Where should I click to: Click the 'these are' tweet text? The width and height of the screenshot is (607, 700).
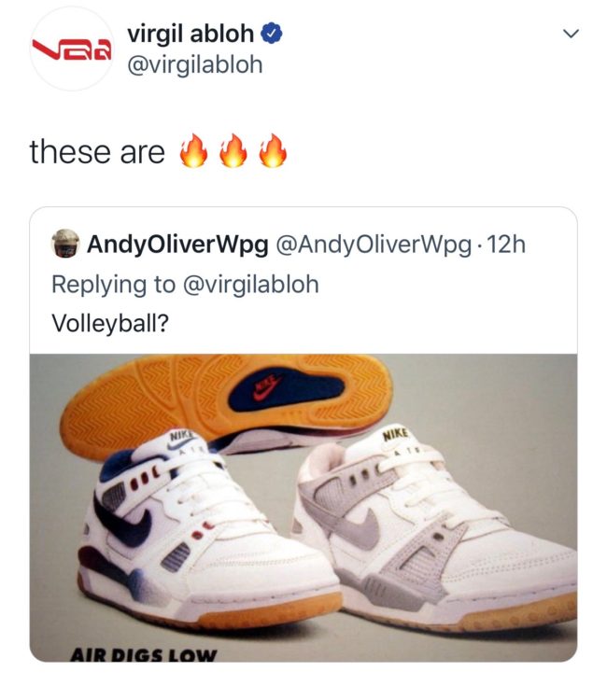pos(97,152)
